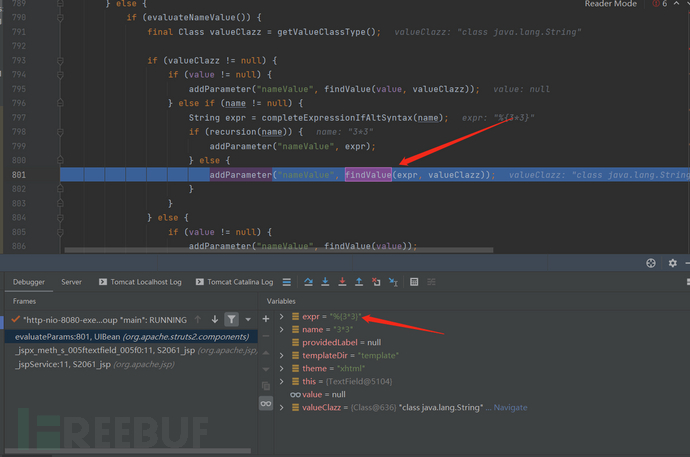Click the Force Step Into icon
This screenshot has height=457, width=690.
342,283
